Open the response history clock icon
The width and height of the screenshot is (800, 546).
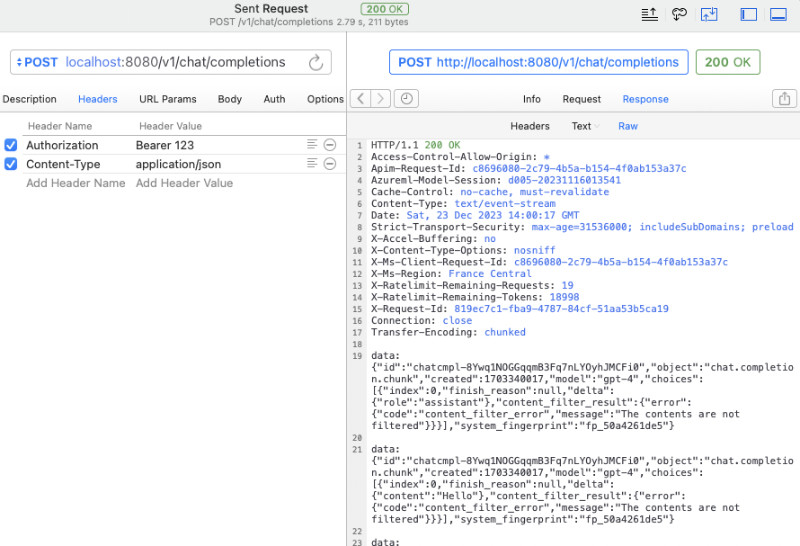(407, 99)
